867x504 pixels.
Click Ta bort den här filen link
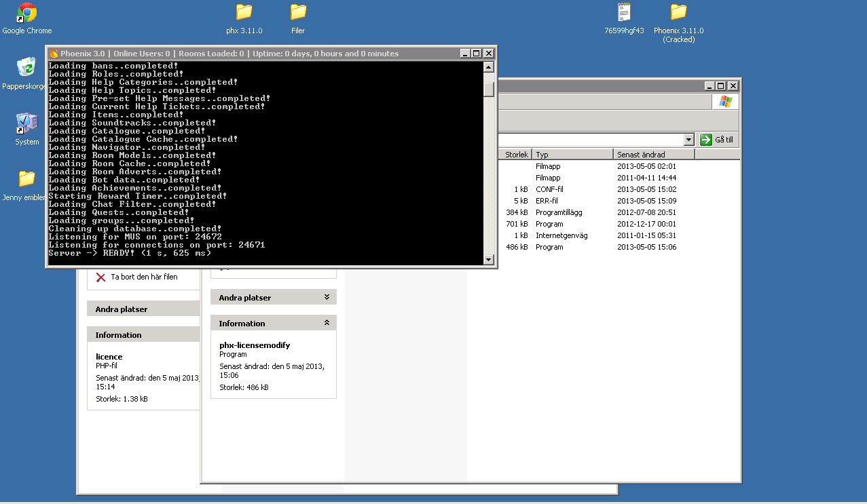click(x=144, y=277)
